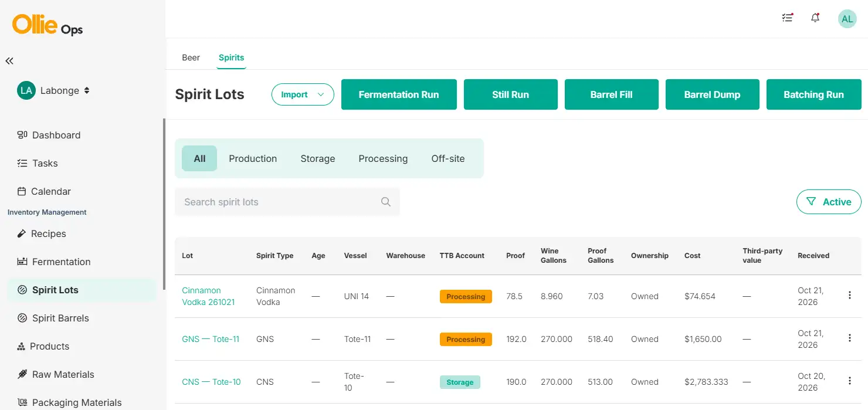Click the Spirit Lots icon in sidebar
This screenshot has width=868, height=410.
pos(22,290)
